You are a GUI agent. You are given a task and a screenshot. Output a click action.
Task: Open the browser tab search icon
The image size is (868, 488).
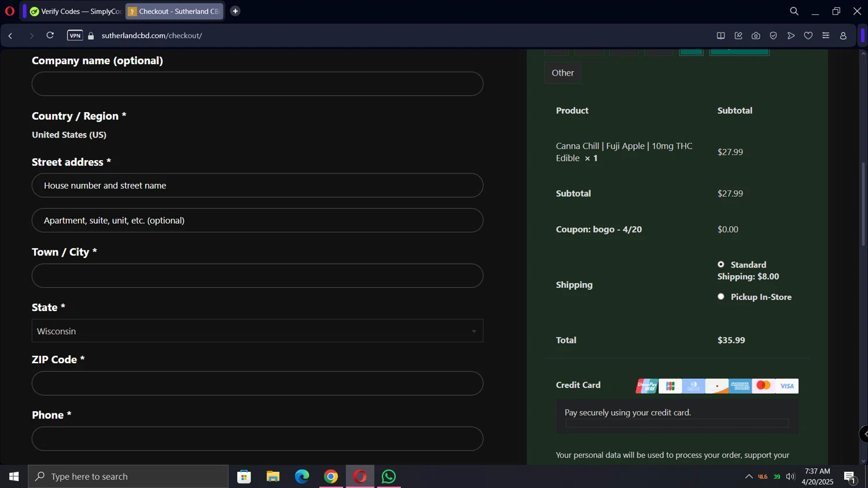(x=794, y=11)
